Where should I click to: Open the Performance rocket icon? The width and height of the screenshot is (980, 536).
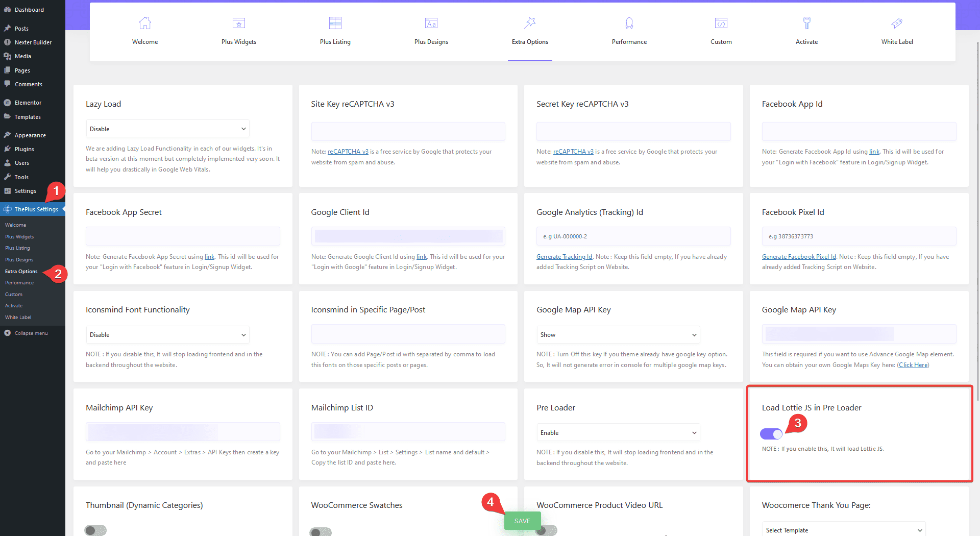point(629,23)
